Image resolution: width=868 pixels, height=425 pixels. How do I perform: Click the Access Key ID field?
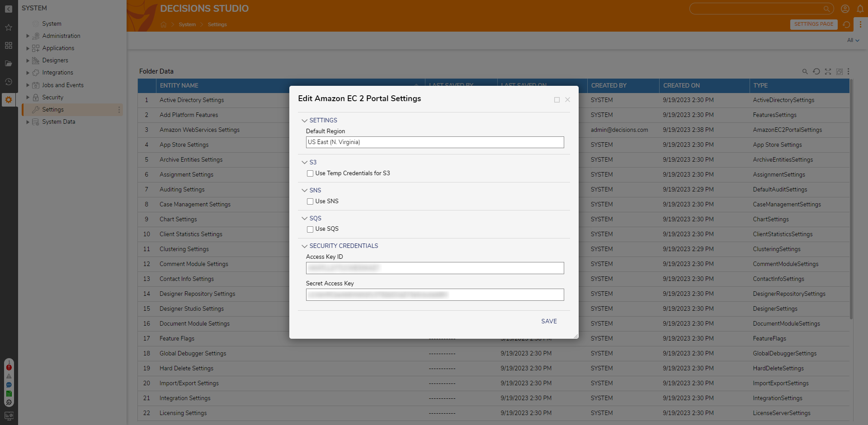[435, 268]
